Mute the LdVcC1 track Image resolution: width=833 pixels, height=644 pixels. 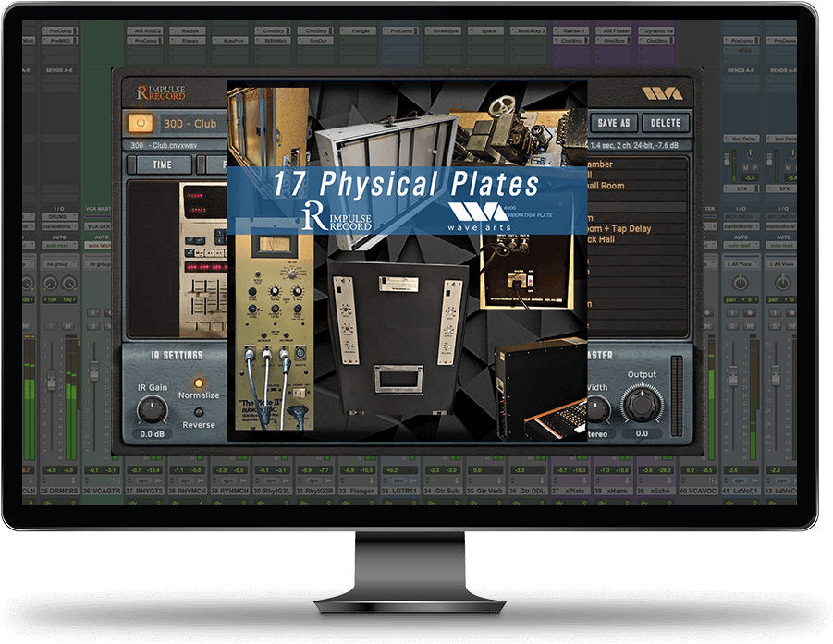pyautogui.click(x=749, y=325)
